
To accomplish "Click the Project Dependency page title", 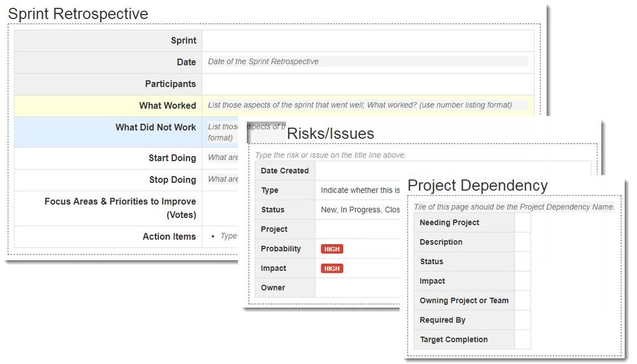I will coord(478,186).
